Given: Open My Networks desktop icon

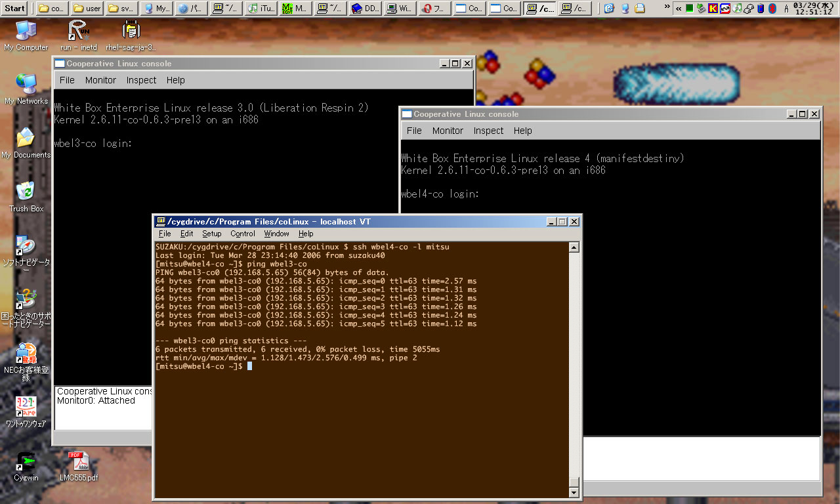Looking at the screenshot, I should (26, 85).
